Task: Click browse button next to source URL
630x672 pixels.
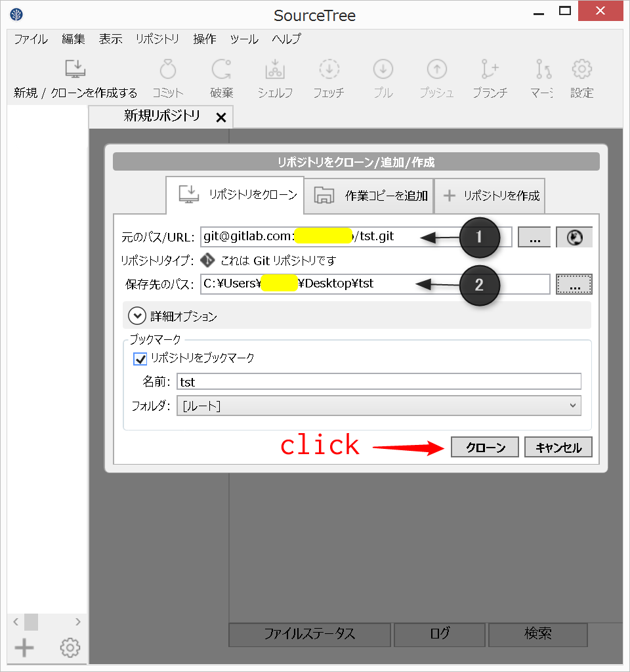Action: coord(534,237)
